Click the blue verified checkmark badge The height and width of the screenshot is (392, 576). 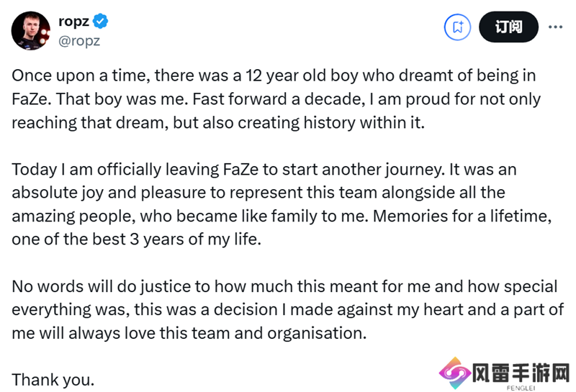tap(100, 21)
